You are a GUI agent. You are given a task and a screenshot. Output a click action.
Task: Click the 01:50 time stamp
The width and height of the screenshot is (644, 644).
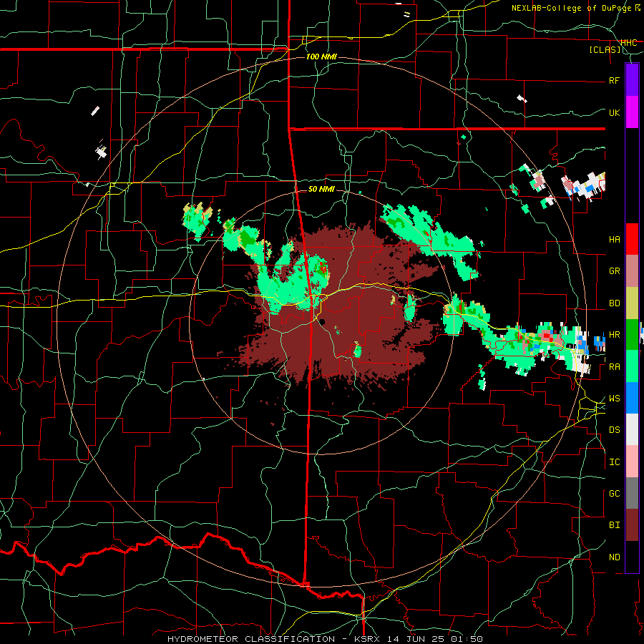tap(466, 639)
